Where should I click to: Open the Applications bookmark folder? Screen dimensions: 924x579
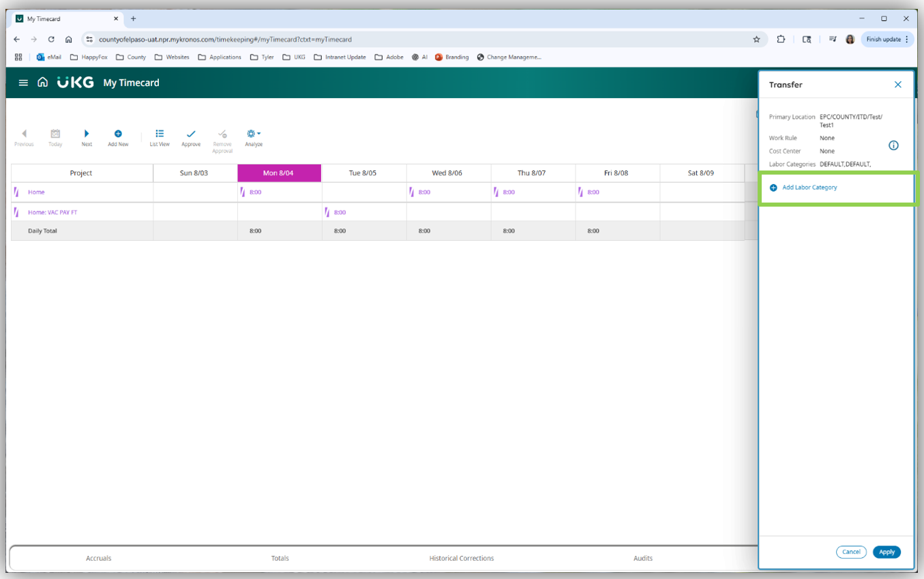[x=220, y=57]
